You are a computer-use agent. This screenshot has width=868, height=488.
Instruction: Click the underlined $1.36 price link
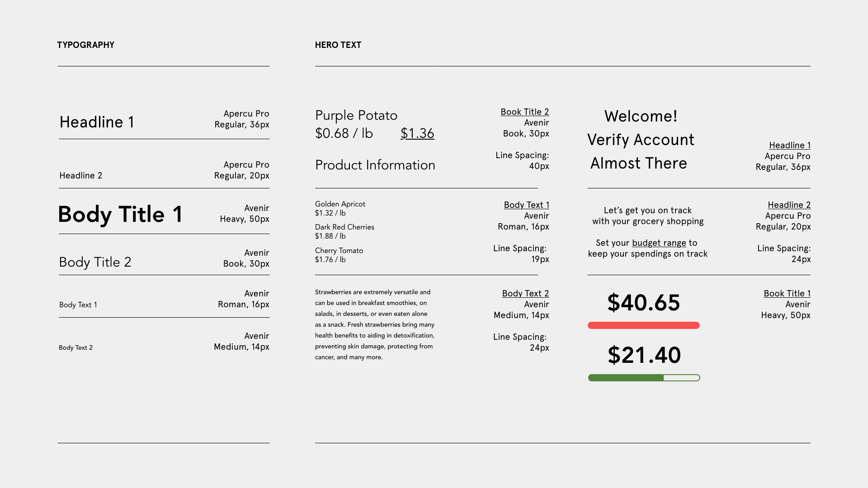coord(417,133)
